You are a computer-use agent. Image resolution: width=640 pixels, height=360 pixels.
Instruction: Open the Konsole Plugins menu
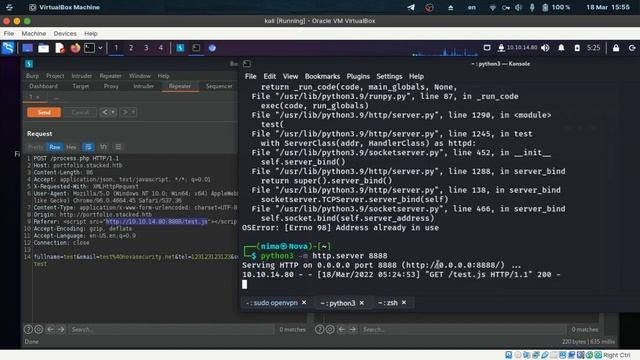pos(358,76)
